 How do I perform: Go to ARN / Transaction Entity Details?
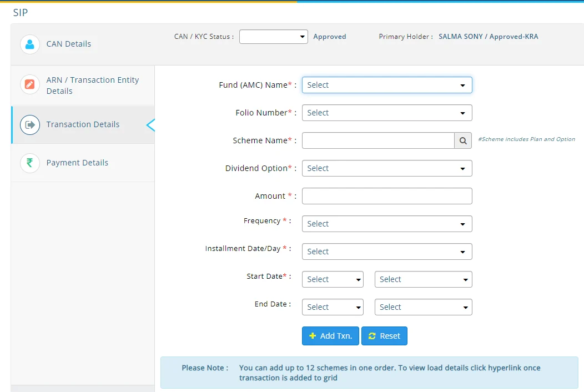[x=92, y=86]
